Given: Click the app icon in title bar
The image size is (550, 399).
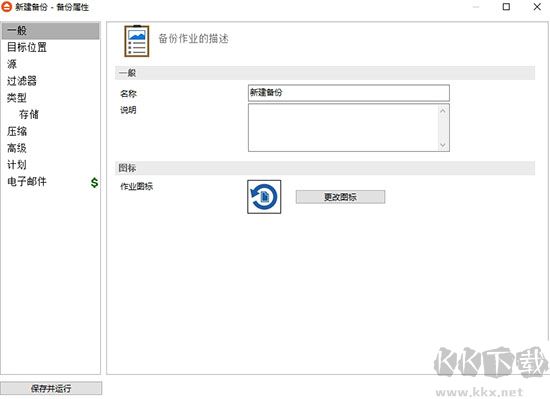Looking at the screenshot, I should tap(7, 7).
